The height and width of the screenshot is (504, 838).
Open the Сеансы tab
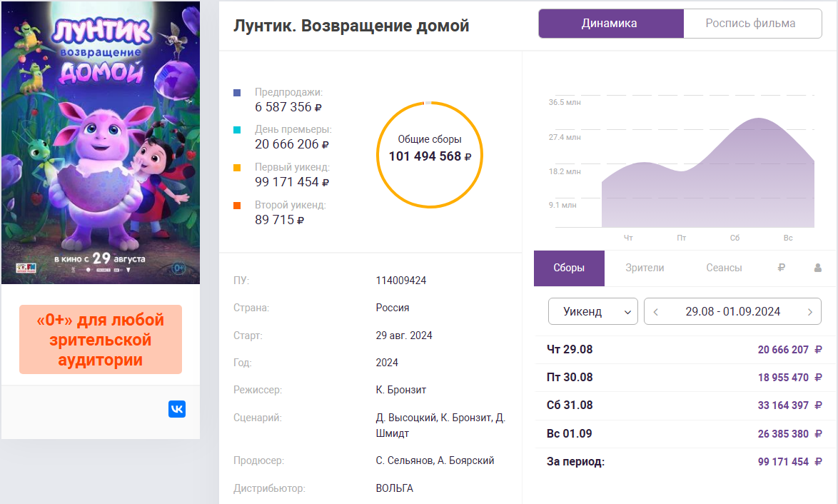(x=724, y=268)
